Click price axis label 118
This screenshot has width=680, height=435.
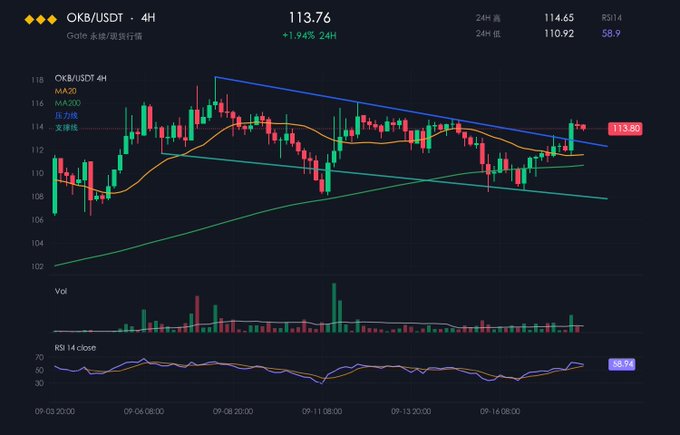pos(37,80)
